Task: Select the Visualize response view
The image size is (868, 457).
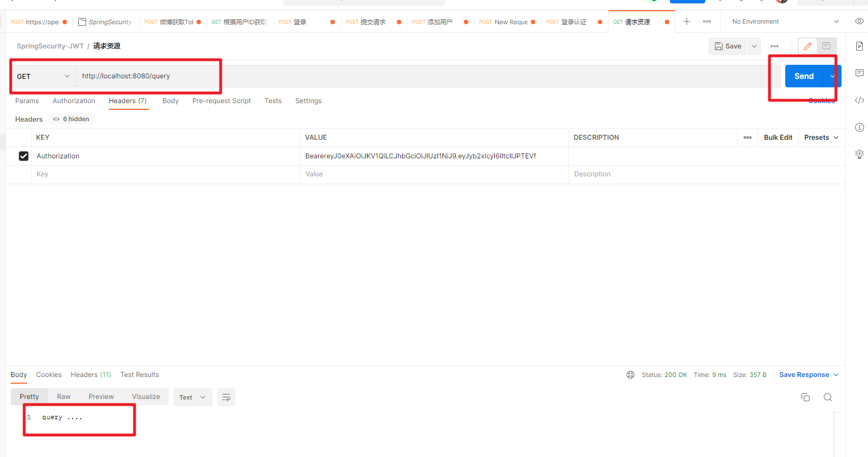Action: [x=146, y=397]
